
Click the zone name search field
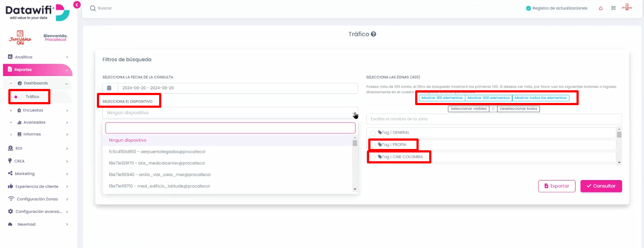pos(494,119)
